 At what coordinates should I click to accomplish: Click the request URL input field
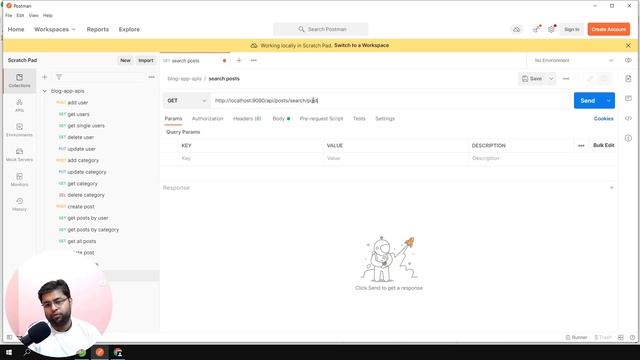[391, 100]
